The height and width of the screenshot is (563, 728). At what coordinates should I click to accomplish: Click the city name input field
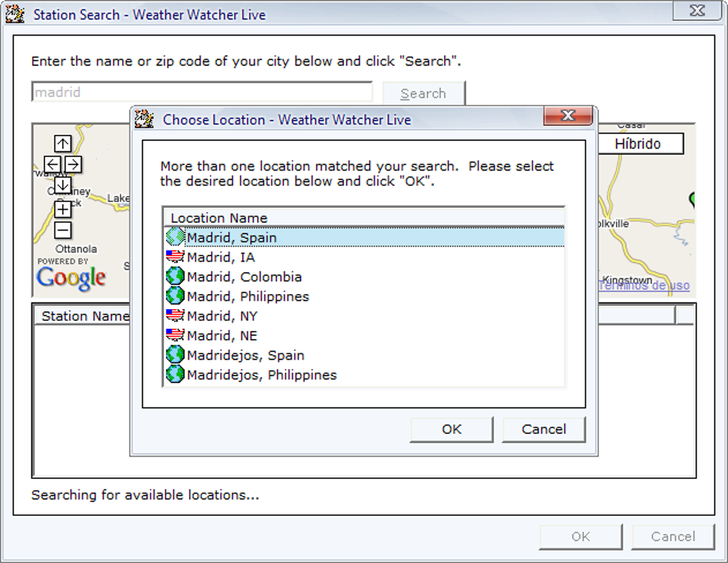click(202, 92)
